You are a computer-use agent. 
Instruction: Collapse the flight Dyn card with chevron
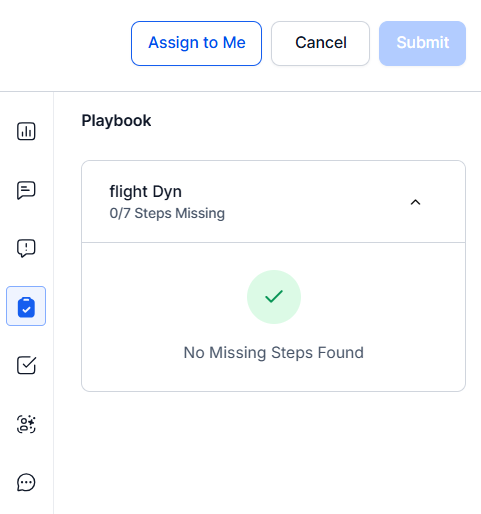point(415,202)
